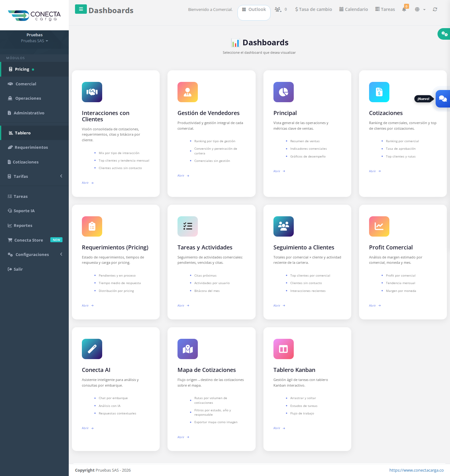Click Salir to log out
This screenshot has height=476, width=450.
[34, 269]
